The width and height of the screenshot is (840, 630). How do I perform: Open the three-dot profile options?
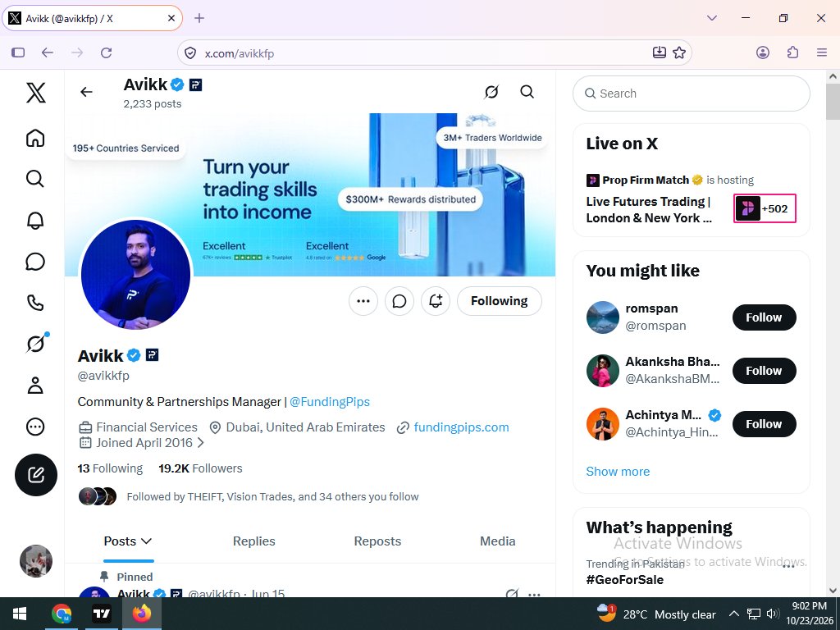pos(363,301)
